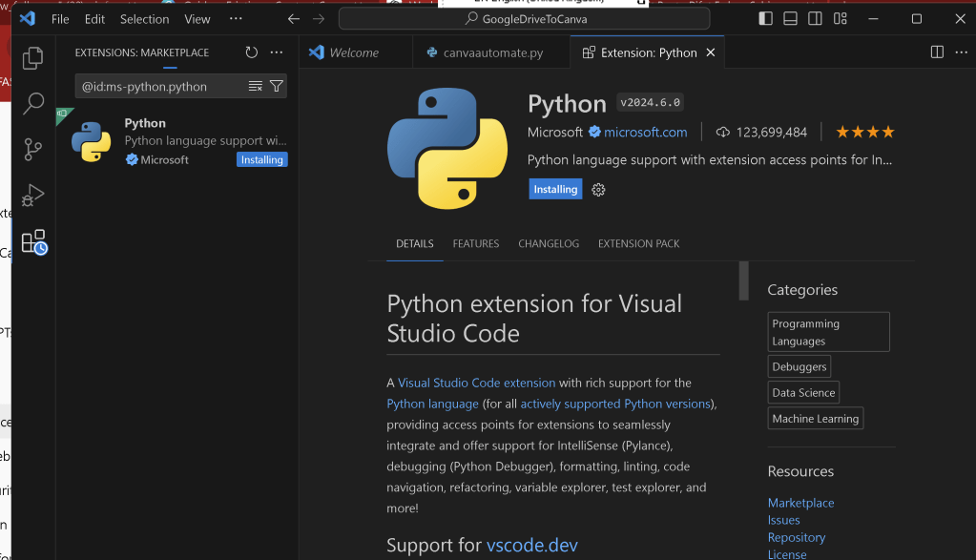
Task: Go forward using the navigation arrow
Action: (319, 19)
